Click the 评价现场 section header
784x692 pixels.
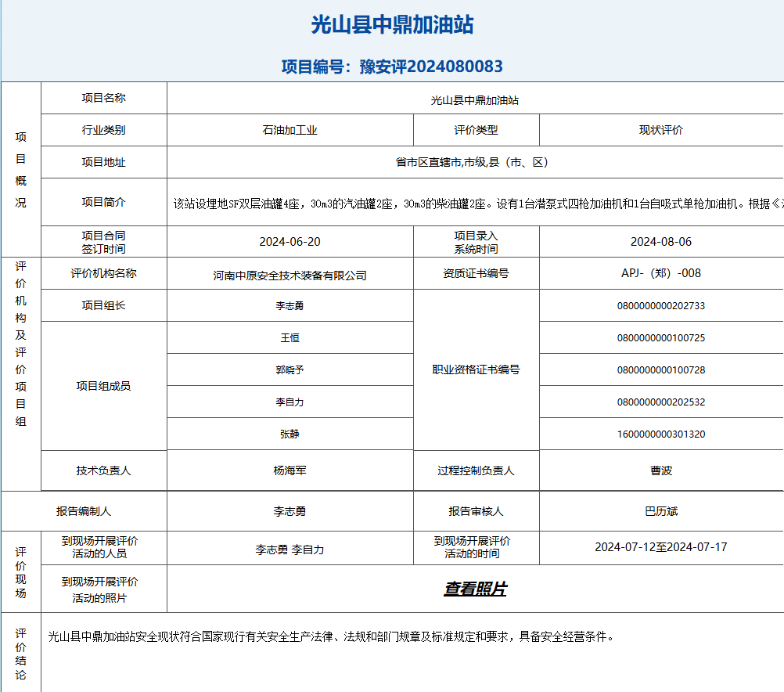(x=20, y=572)
